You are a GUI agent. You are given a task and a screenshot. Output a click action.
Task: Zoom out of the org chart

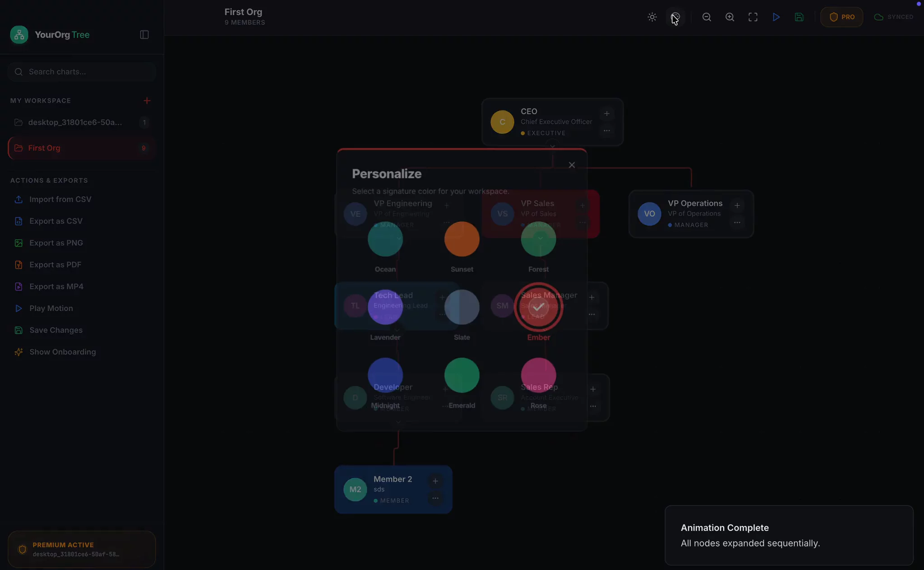[x=707, y=17]
